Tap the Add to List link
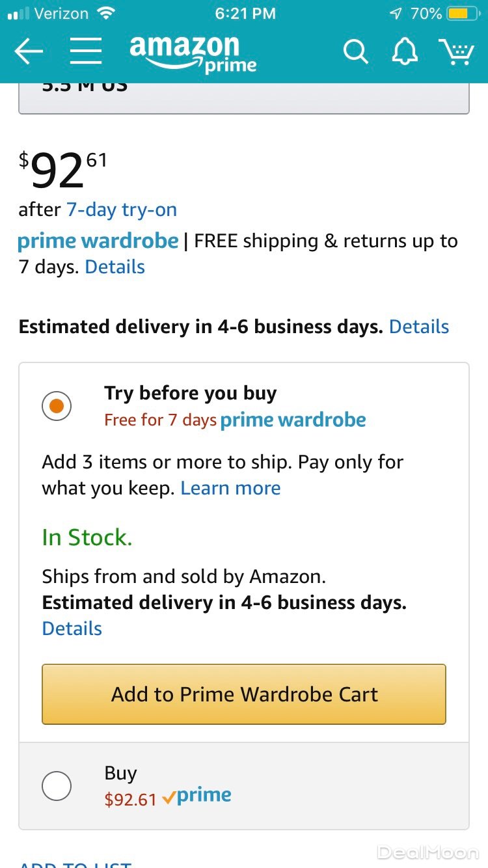This screenshot has width=488, height=868. click(x=75, y=863)
